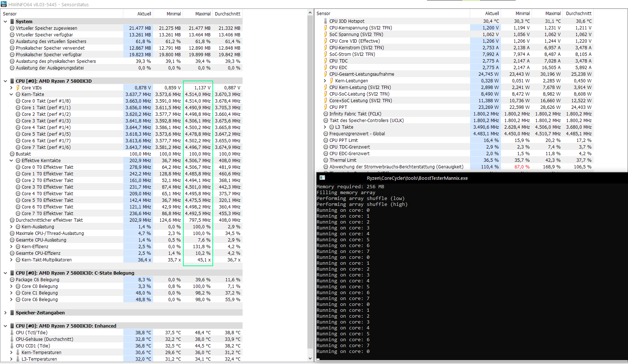Expand L3 Takte in the right panel
The width and height of the screenshot is (628, 364).
point(325,127)
